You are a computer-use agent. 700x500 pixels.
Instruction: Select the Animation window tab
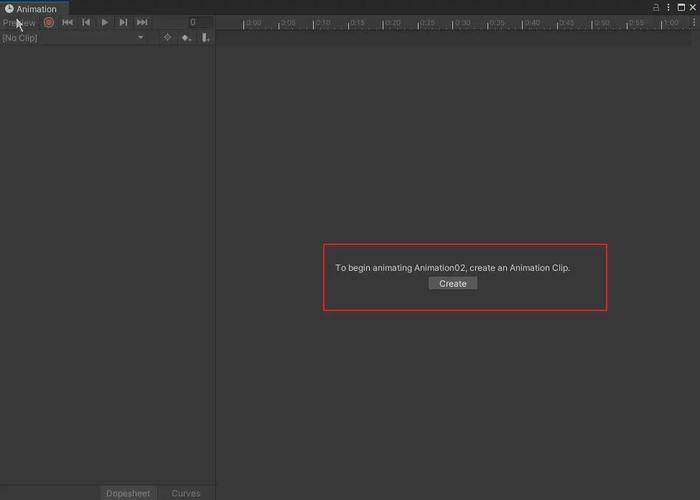tap(32, 9)
